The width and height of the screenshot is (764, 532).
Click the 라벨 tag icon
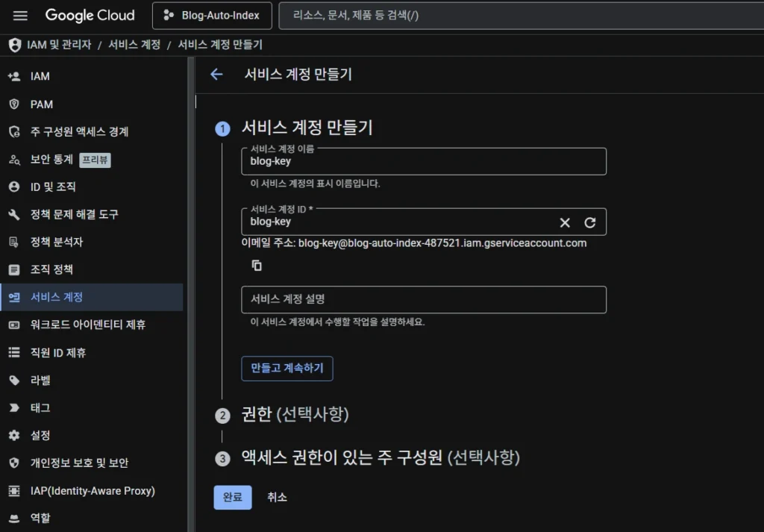[x=14, y=381]
